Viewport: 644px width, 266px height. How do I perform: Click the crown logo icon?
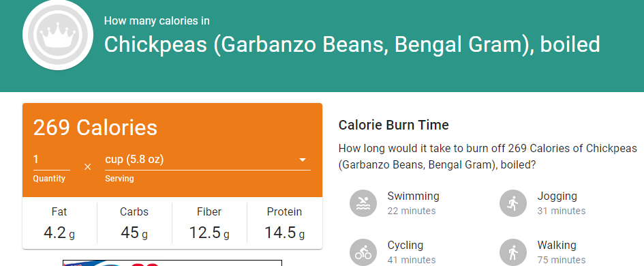(x=57, y=35)
